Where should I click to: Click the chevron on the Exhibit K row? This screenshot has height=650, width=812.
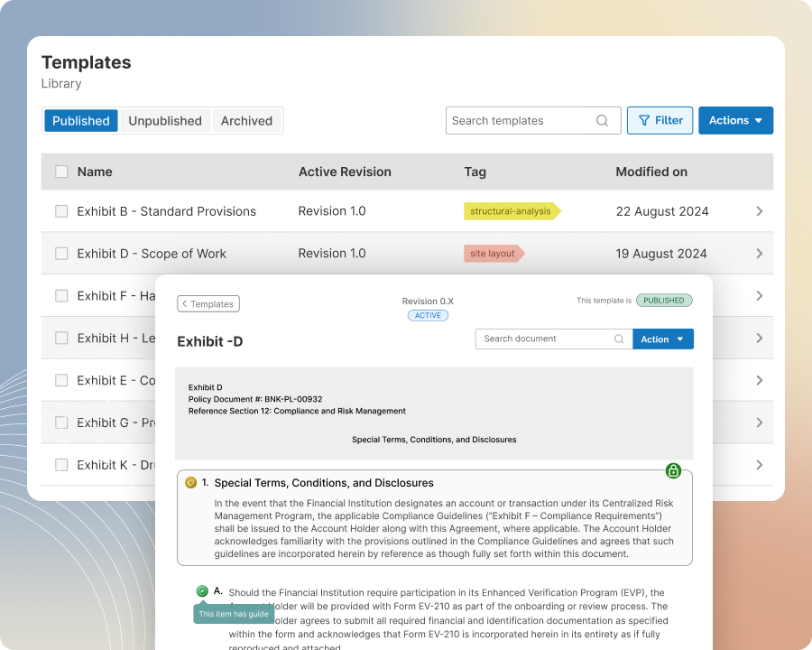click(759, 464)
